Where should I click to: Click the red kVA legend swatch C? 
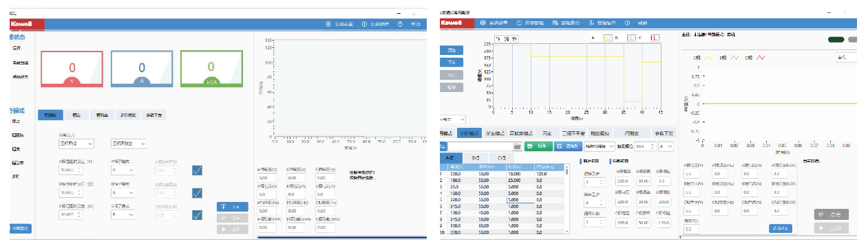[655, 38]
